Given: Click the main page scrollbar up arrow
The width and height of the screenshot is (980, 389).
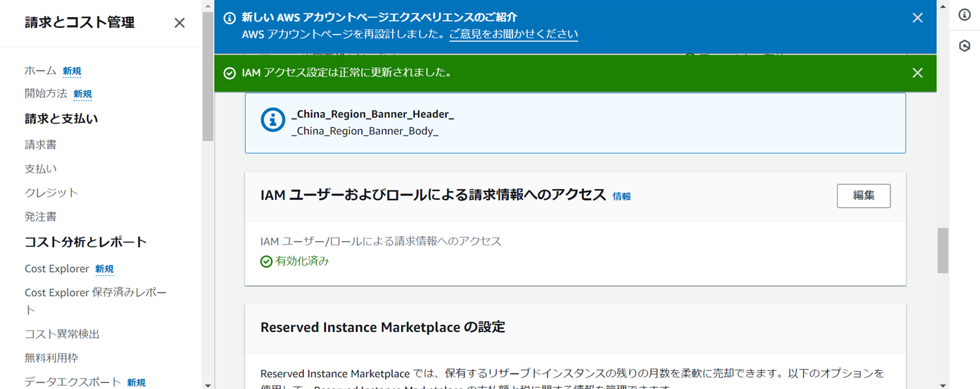Looking at the screenshot, I should coord(943,6).
